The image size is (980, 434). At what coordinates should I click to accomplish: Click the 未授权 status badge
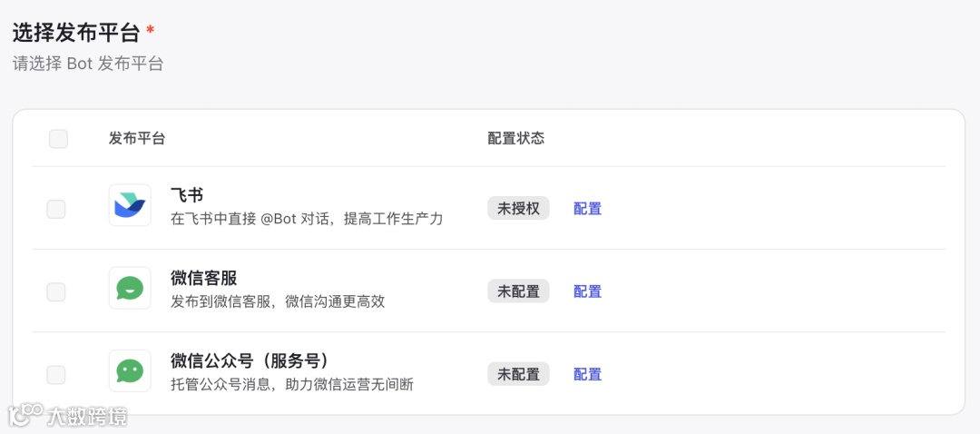tap(518, 208)
